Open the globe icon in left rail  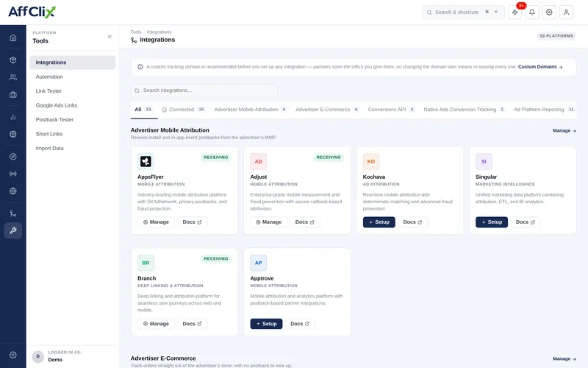click(13, 191)
